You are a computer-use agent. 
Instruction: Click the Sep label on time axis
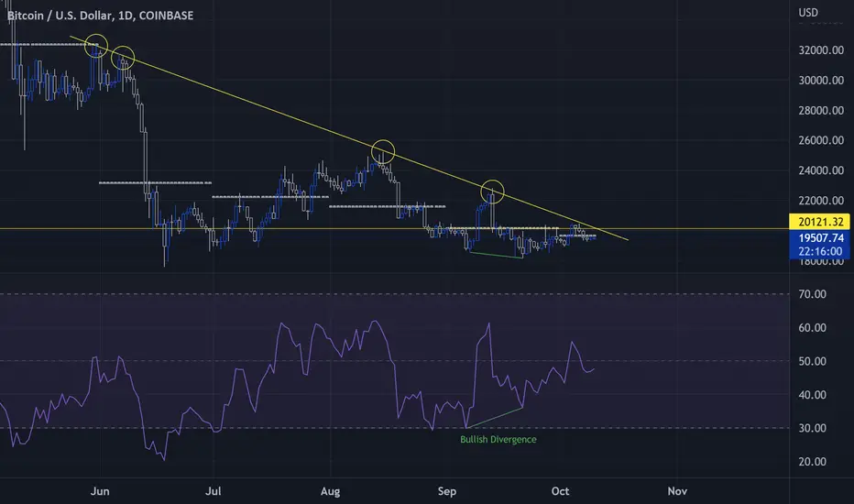446,491
